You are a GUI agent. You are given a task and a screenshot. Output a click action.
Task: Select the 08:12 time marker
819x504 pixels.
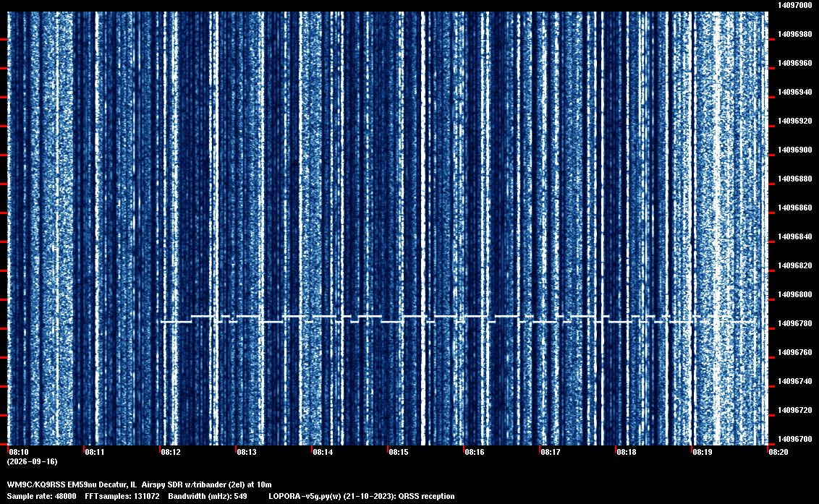(170, 452)
